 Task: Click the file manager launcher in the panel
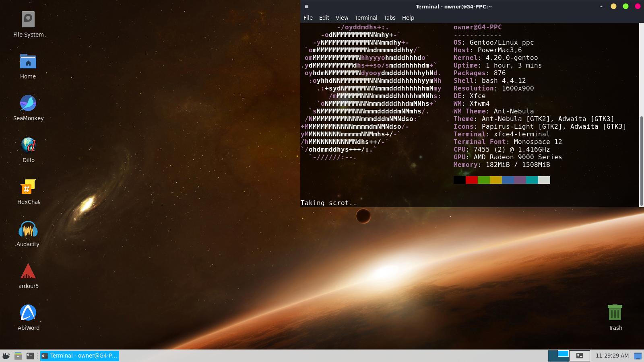[x=18, y=356]
